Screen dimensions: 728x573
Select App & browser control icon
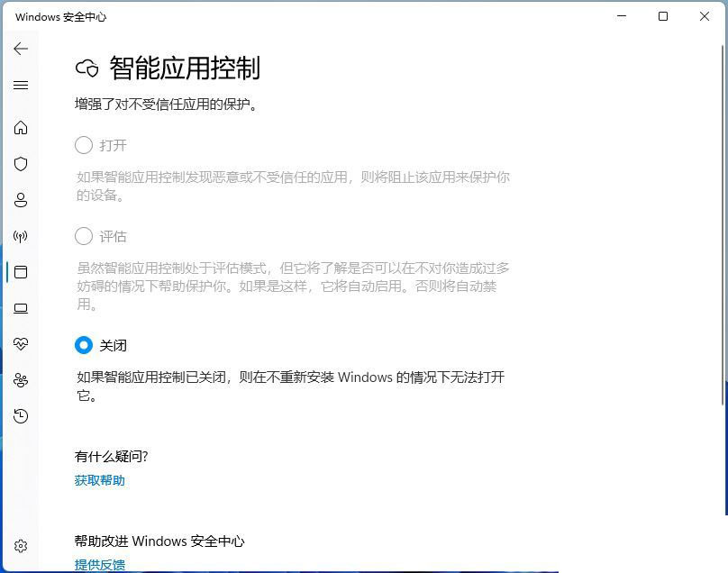[21, 272]
